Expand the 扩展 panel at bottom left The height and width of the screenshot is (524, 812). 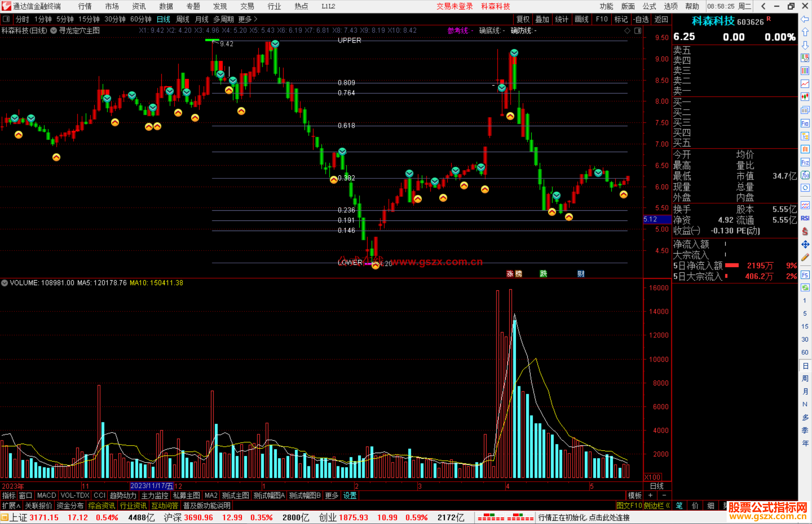(11, 506)
